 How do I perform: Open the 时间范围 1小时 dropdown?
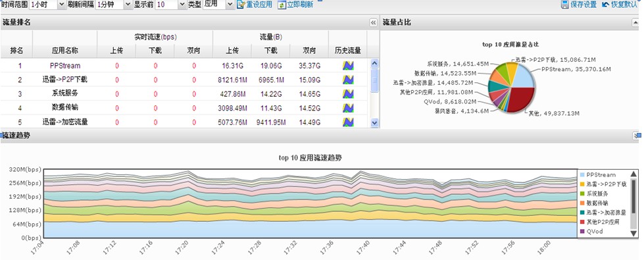[62, 5]
